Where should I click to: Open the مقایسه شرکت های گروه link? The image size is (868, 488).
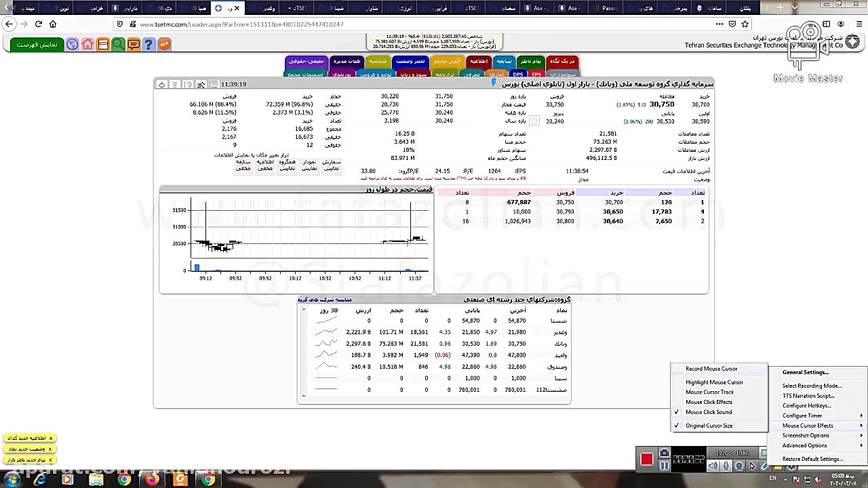(325, 300)
